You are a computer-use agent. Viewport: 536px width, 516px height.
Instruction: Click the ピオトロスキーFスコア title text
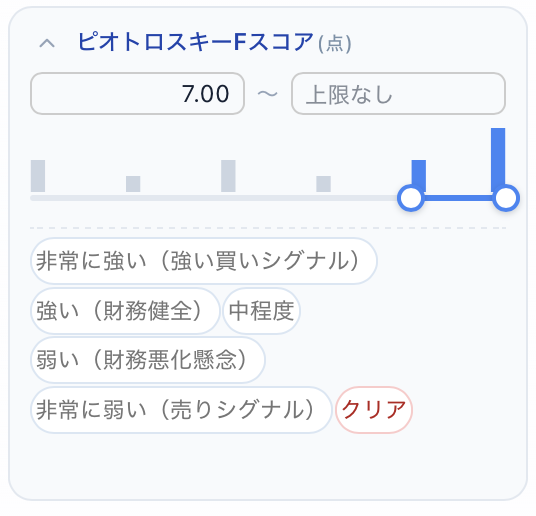[x=196, y=42]
